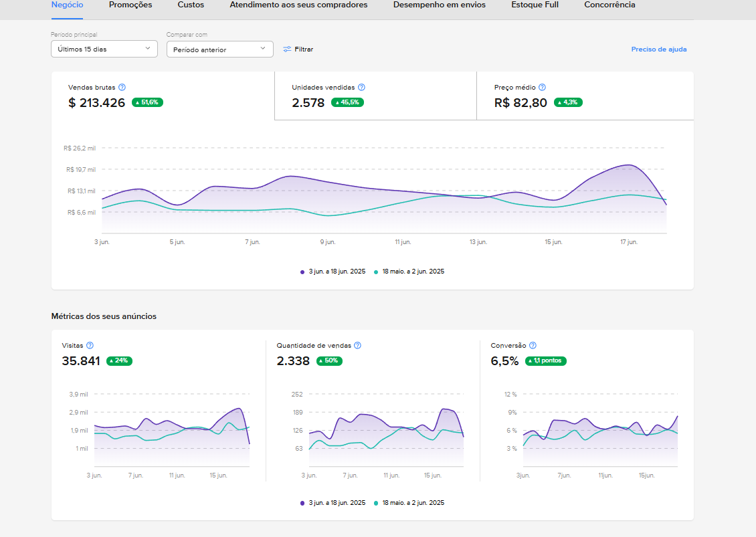Click help icon beside Preço médio
756x537 pixels.
542,87
